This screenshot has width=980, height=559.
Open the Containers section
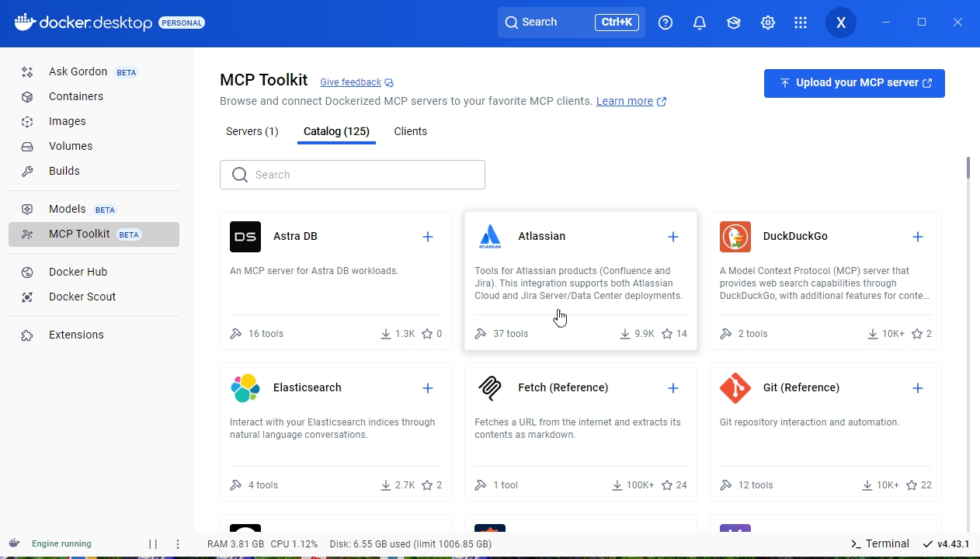point(93,96)
